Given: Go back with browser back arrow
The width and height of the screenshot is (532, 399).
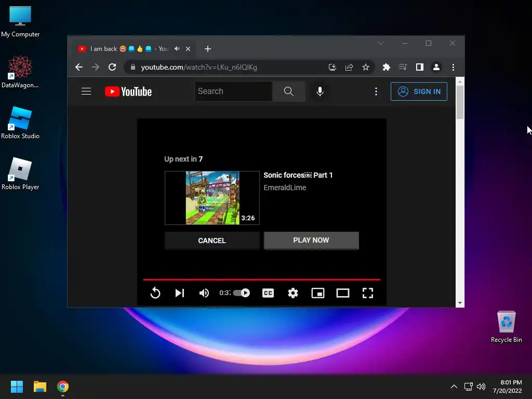Looking at the screenshot, I should (x=79, y=67).
